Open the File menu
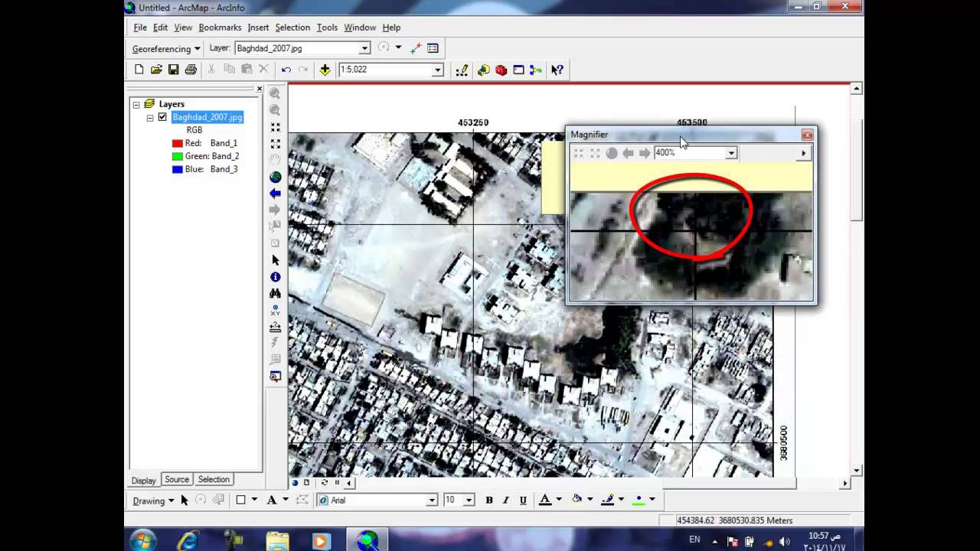This screenshot has height=551, width=980. tap(140, 28)
